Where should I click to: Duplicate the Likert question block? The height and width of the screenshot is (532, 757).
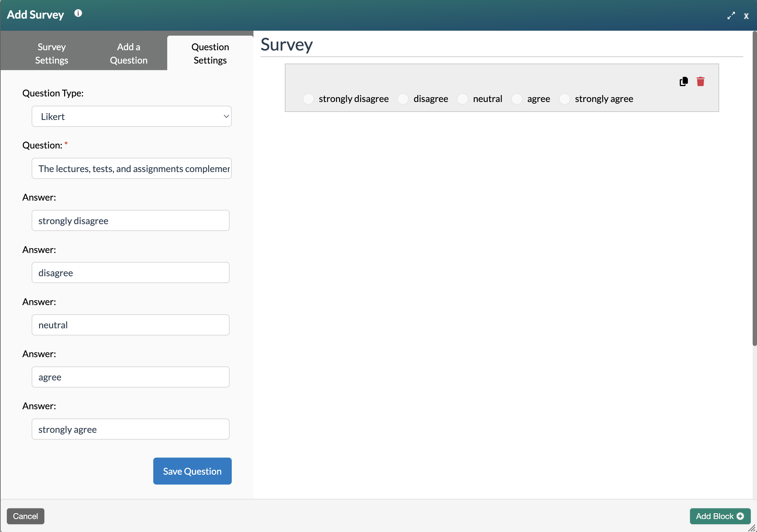[x=684, y=81]
